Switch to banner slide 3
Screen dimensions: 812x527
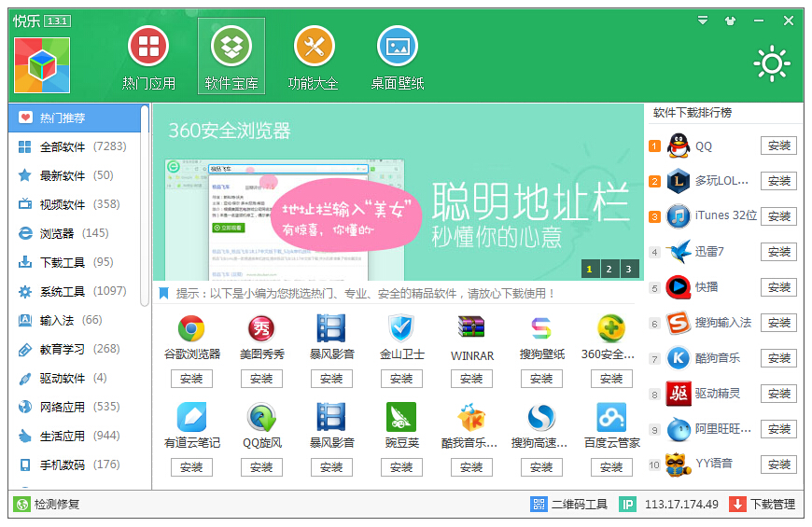(x=629, y=270)
